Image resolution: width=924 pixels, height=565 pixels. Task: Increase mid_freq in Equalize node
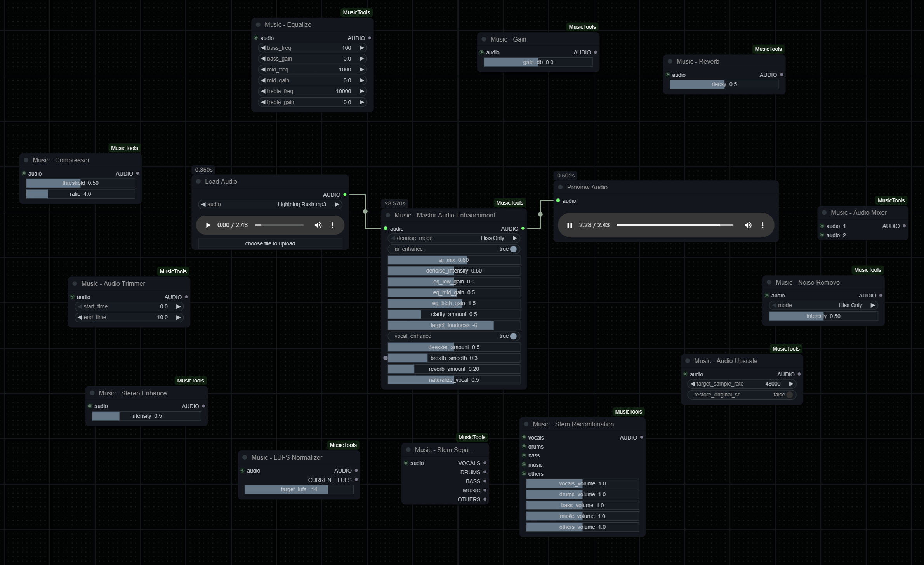[x=361, y=70]
